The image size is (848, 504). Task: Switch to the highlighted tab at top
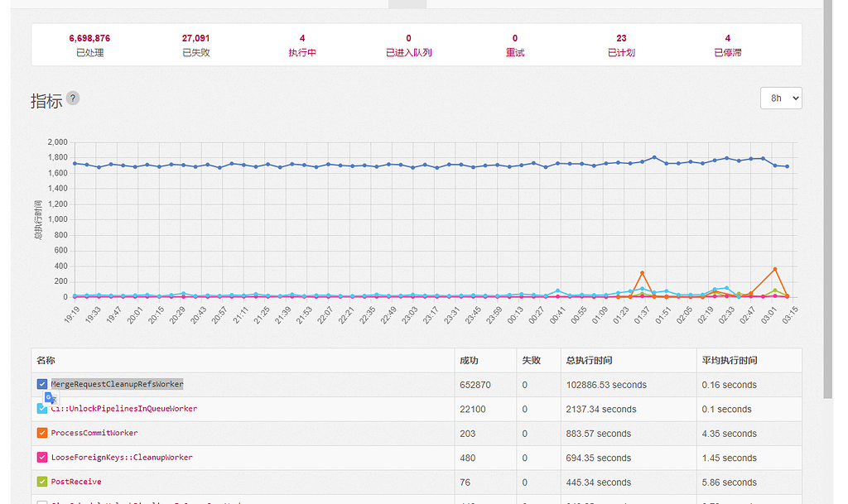coord(407,2)
